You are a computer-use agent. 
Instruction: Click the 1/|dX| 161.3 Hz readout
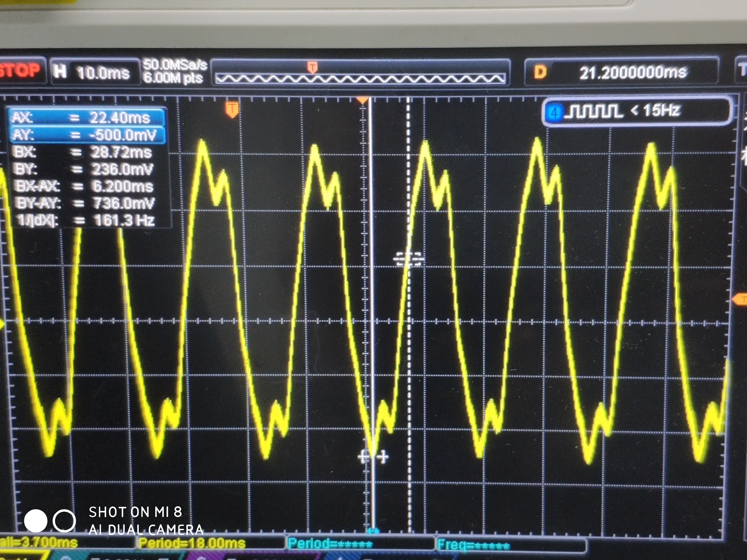pos(87,221)
